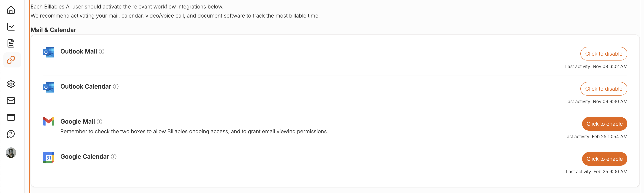Open the user profile avatar
The image size is (644, 193).
[11, 152]
